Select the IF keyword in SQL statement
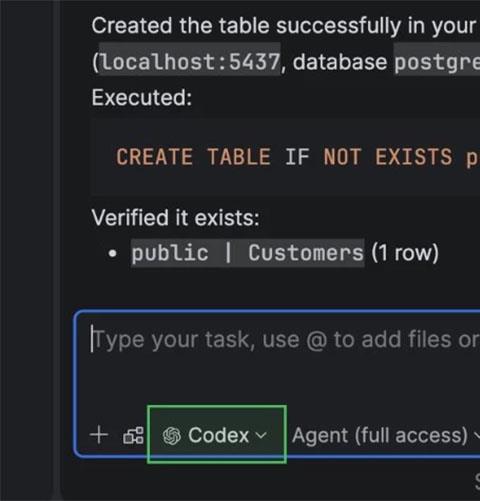Image resolution: width=480 pixels, height=501 pixels. [297, 157]
